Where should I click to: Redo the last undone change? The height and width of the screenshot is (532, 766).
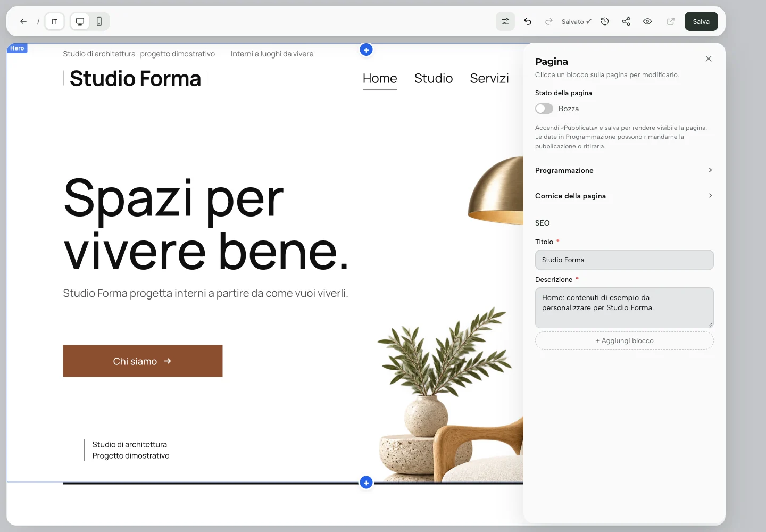click(x=549, y=21)
